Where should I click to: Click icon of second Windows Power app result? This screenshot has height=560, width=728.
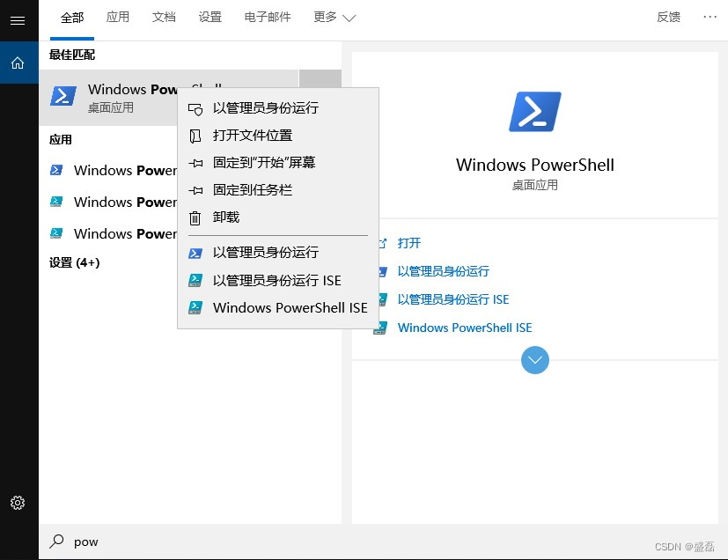pyautogui.click(x=56, y=202)
